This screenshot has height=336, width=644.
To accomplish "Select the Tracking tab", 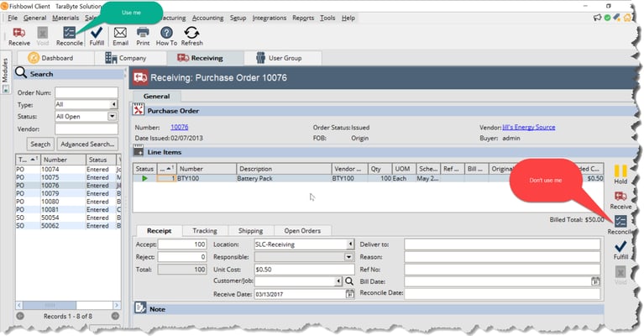I will click(x=205, y=230).
